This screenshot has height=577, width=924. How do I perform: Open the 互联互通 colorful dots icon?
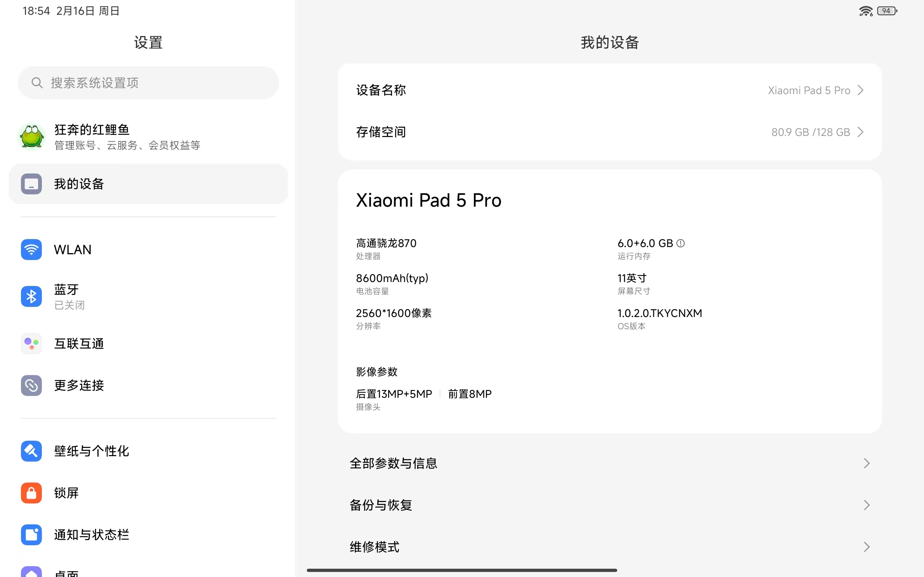click(x=31, y=343)
